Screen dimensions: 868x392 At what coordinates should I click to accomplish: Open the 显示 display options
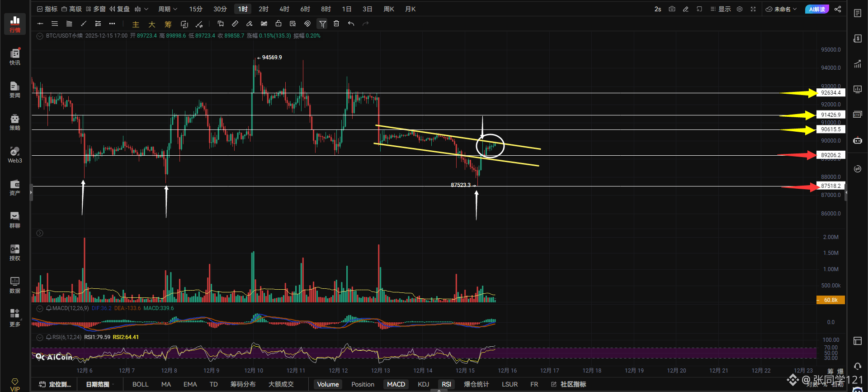click(721, 9)
